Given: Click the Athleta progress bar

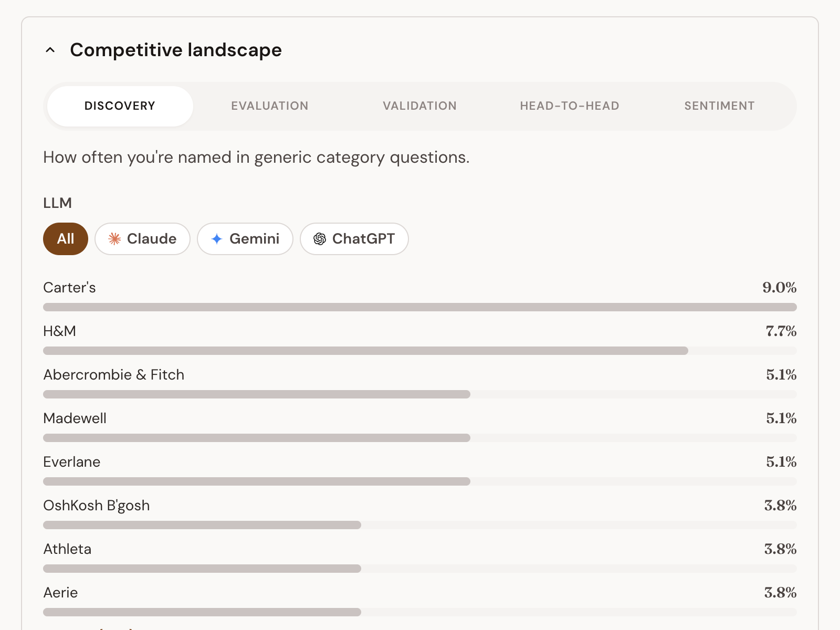Looking at the screenshot, I should (x=420, y=569).
